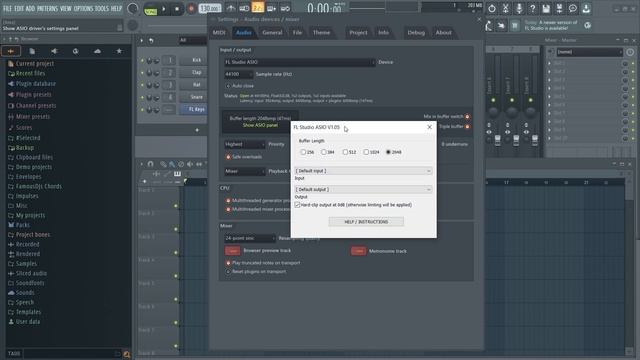Click the question mark help icon

[x=532, y=8]
